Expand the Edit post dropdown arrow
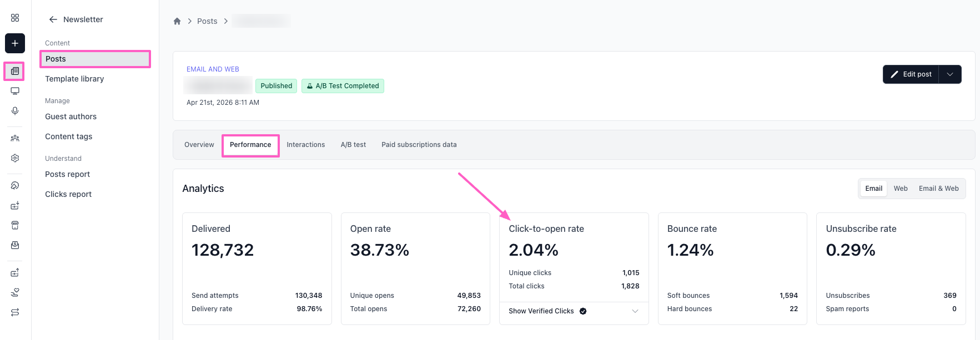 click(950, 74)
